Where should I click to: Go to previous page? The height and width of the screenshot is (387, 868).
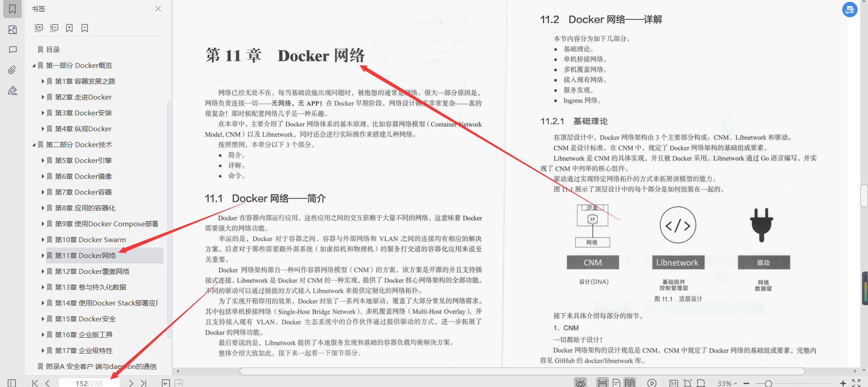(x=47, y=383)
